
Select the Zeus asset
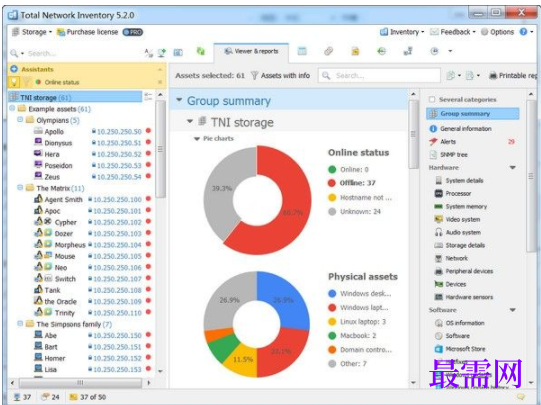pyautogui.click(x=52, y=177)
